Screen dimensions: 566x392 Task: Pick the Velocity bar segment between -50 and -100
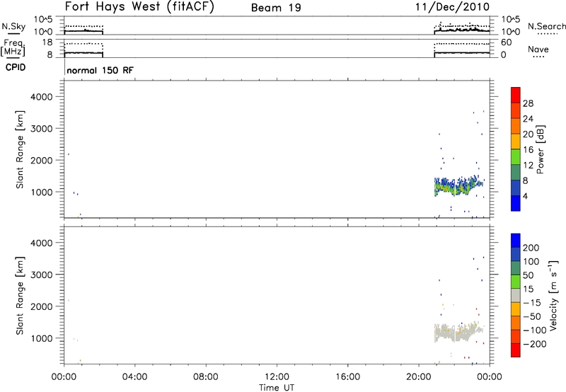[x=516, y=323]
